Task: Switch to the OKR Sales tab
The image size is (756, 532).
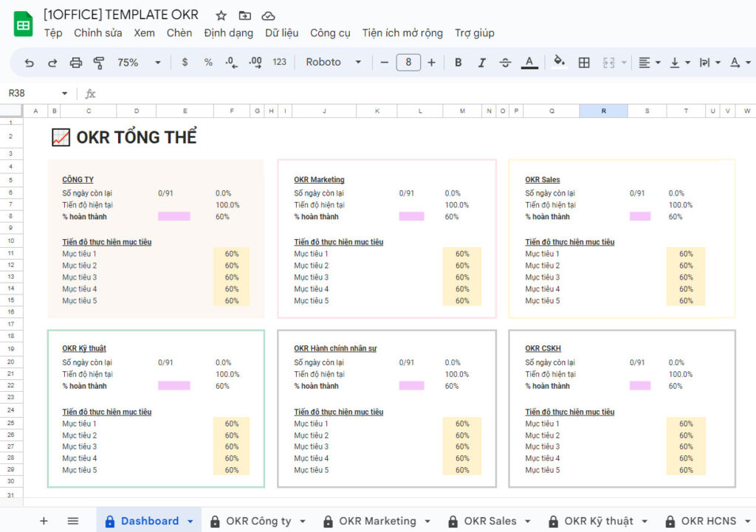Action: [x=489, y=521]
